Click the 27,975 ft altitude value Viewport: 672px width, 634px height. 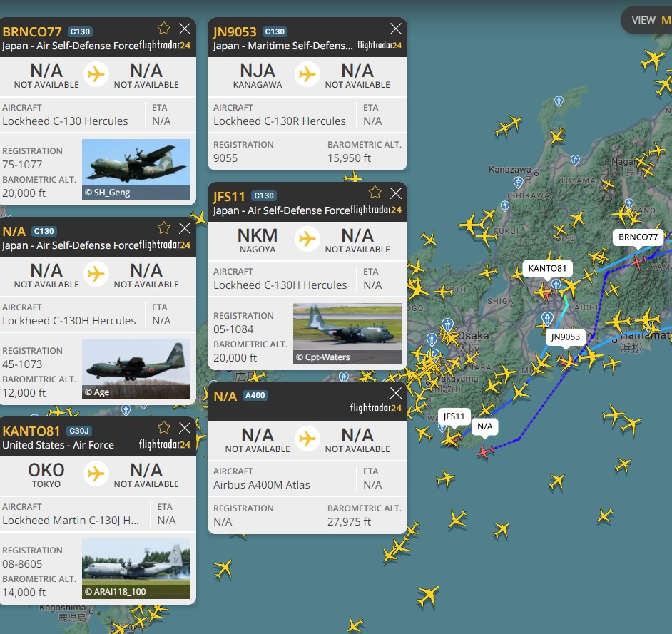(350, 522)
